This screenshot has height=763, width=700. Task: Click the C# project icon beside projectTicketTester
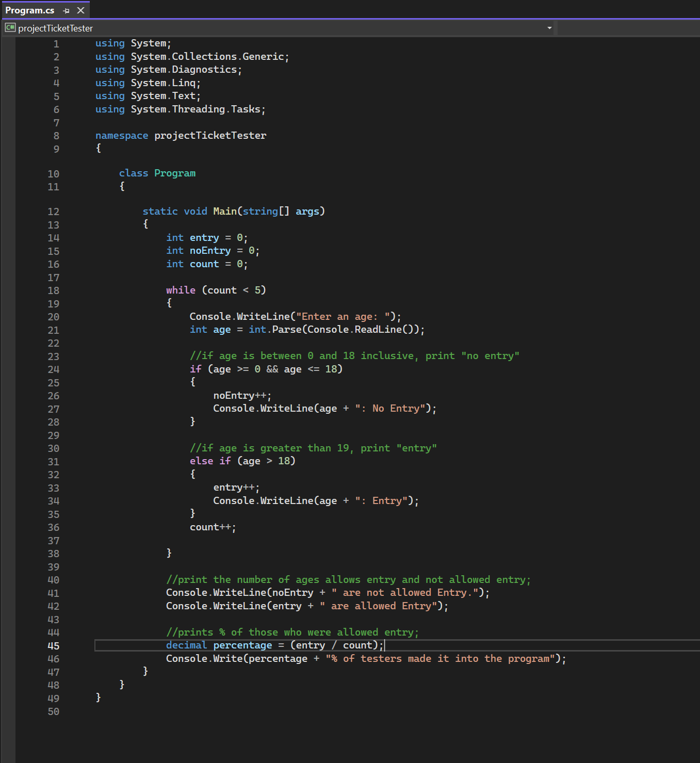click(10, 28)
